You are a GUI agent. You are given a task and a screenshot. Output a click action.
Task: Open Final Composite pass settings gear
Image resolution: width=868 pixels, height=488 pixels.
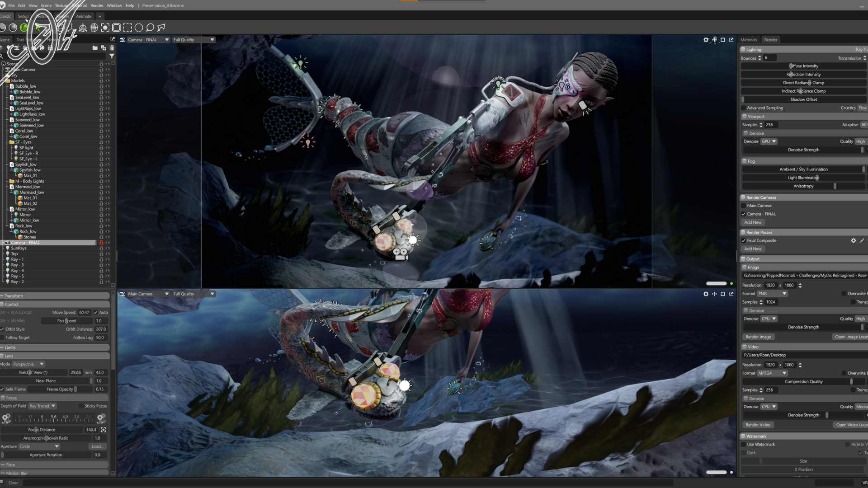pos(853,240)
